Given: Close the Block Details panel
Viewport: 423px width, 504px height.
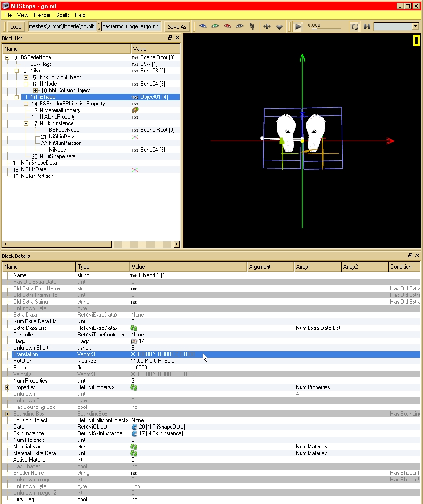Looking at the screenshot, I should [x=417, y=255].
